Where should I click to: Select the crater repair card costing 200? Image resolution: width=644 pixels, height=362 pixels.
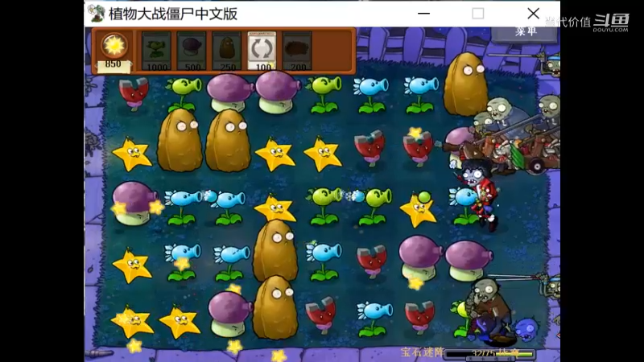[x=297, y=51]
